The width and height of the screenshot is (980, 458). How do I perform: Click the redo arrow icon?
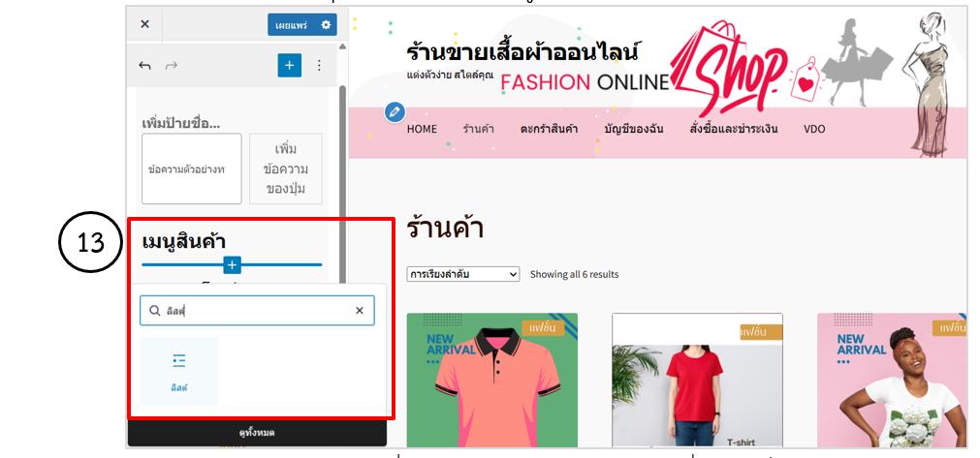coord(172,66)
